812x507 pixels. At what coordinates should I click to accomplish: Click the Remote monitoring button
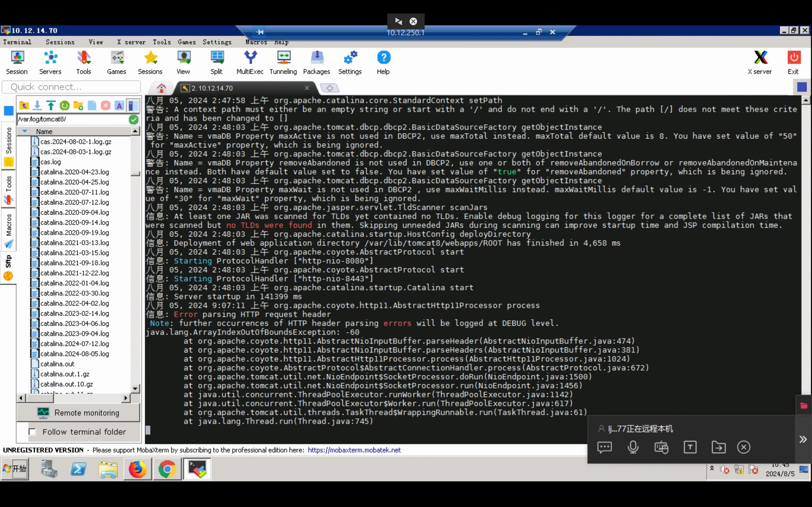[78, 413]
